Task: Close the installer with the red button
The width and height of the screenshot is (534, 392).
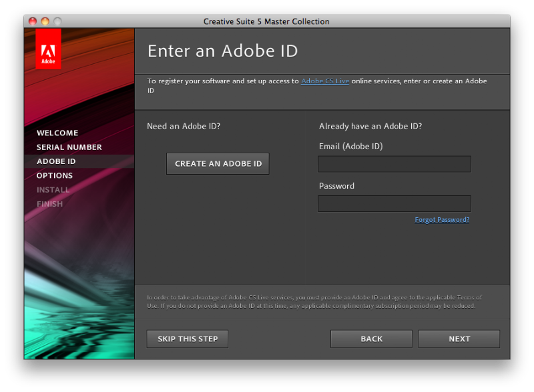Action: tap(33, 21)
